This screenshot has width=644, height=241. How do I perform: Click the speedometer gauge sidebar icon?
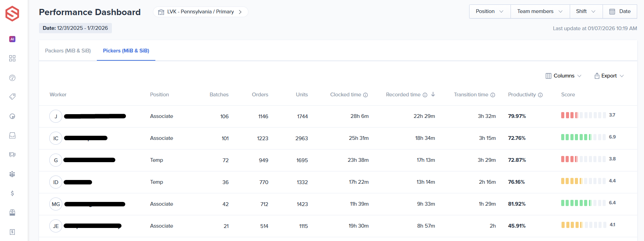point(12,78)
